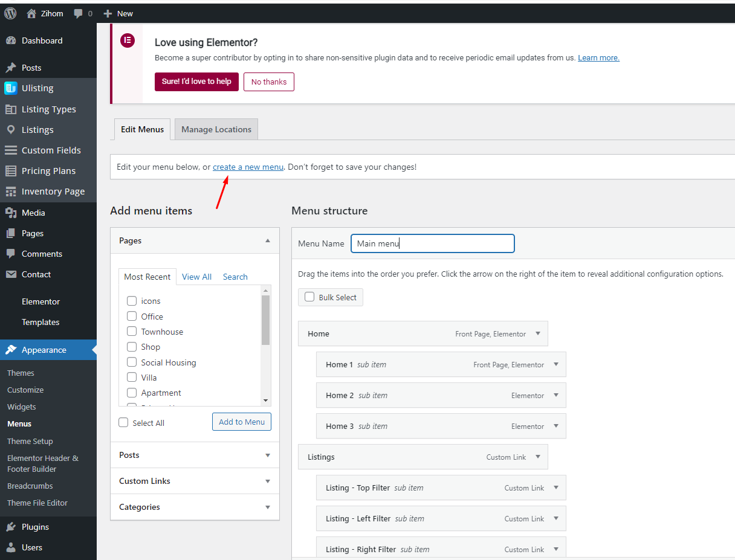735x560 pixels.
Task: Open the View All pages tab
Action: point(196,277)
